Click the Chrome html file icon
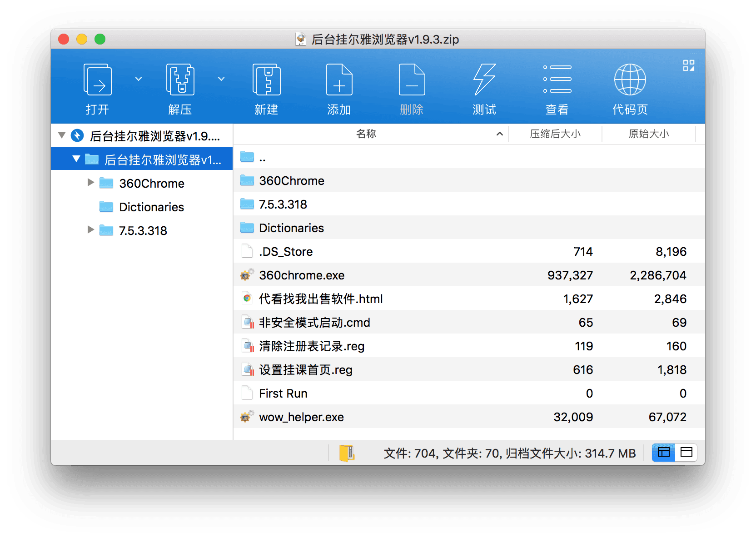756x538 pixels. [247, 298]
